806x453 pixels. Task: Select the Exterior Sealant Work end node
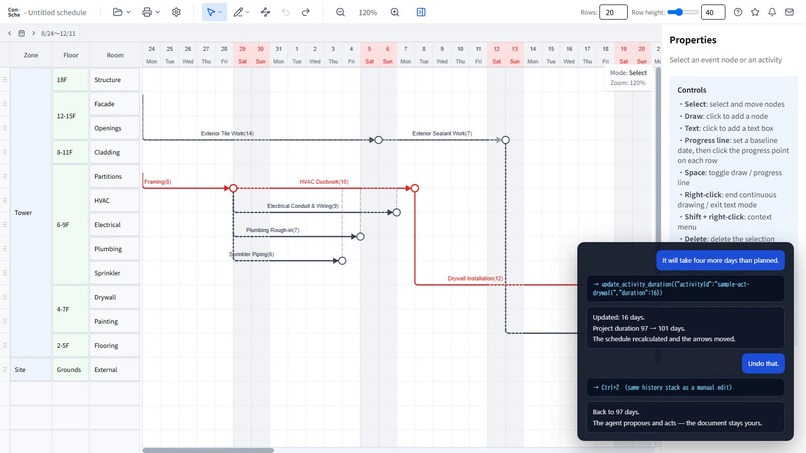(x=505, y=140)
